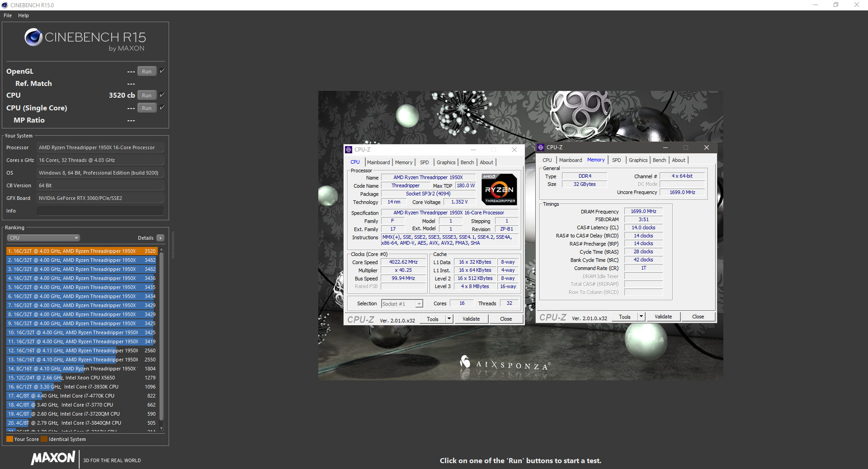Click the DRAM Frequency value 1699.0 MHz
The width and height of the screenshot is (868, 469).
click(643, 211)
